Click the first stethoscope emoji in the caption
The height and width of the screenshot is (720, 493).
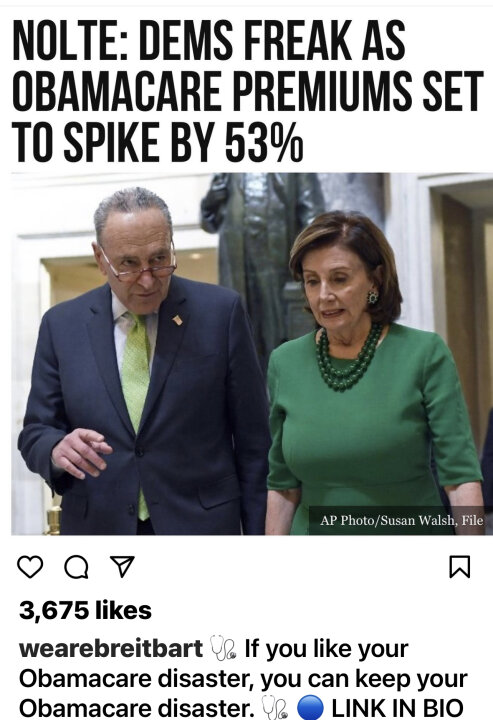[223, 648]
